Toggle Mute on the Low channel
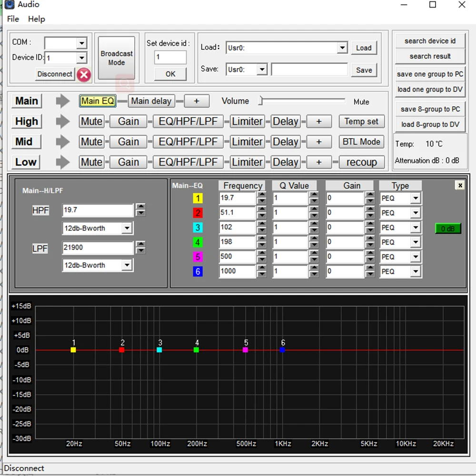 click(x=91, y=162)
